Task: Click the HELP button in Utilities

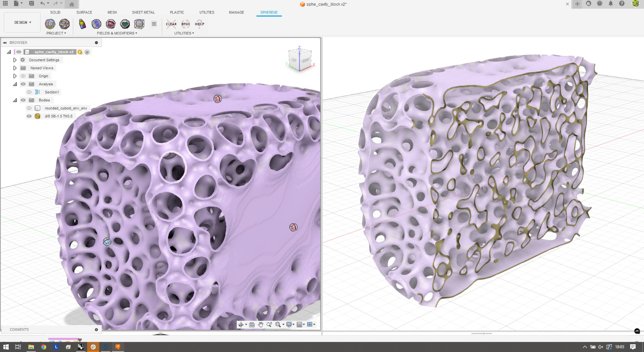Action: click(199, 24)
